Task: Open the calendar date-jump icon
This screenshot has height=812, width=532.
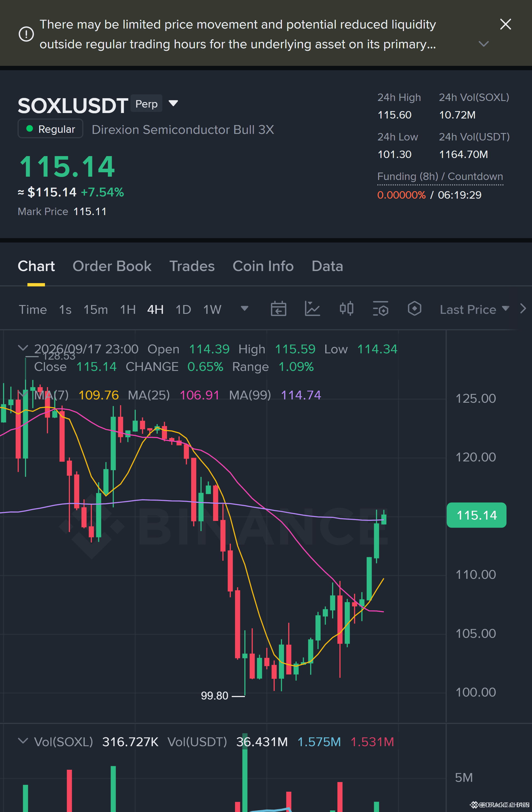Action: 278,309
